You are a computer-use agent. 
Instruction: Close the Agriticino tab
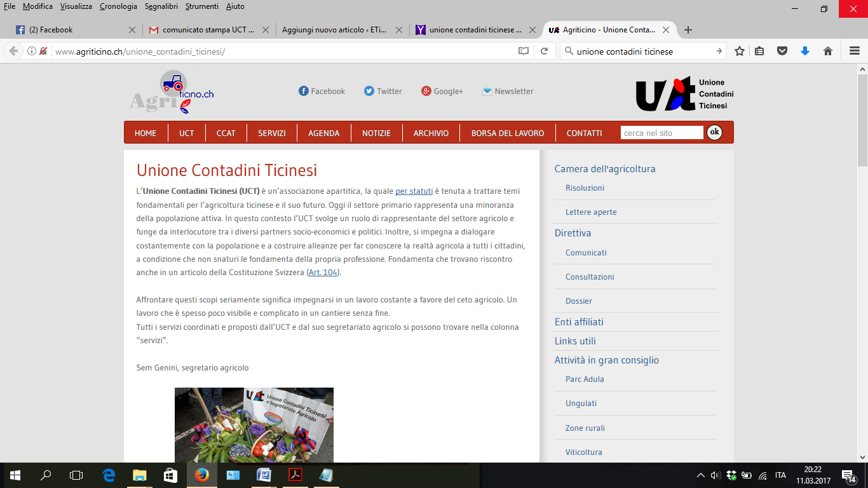[x=666, y=30]
